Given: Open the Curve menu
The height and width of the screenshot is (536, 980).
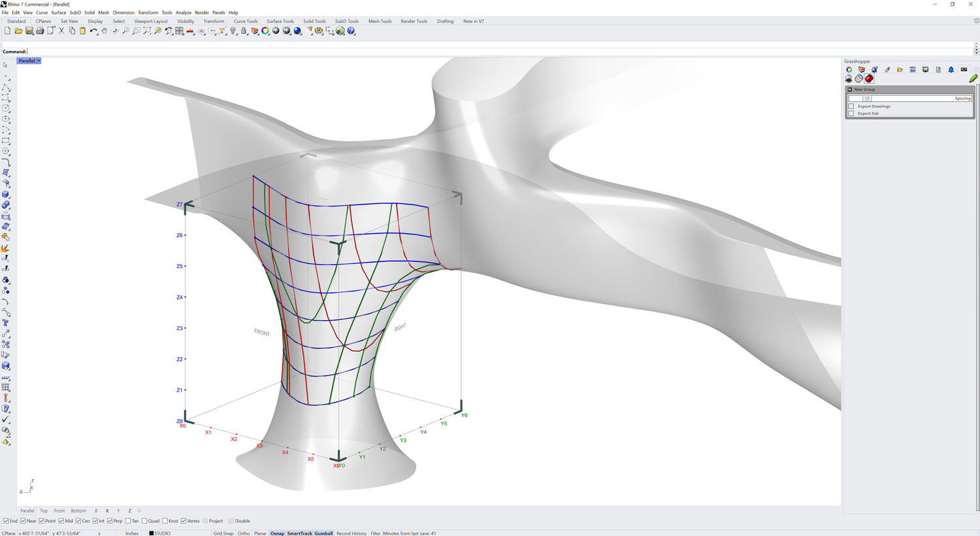Looking at the screenshot, I should point(41,12).
